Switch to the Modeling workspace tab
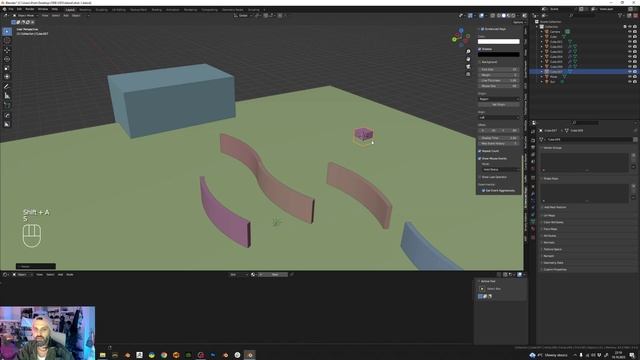 [x=85, y=9]
